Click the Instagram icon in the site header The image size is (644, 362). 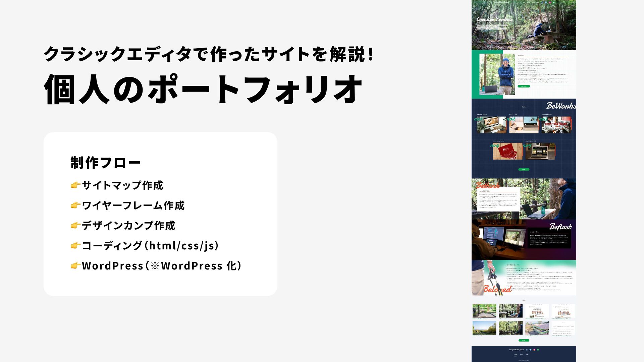click(x=550, y=2)
